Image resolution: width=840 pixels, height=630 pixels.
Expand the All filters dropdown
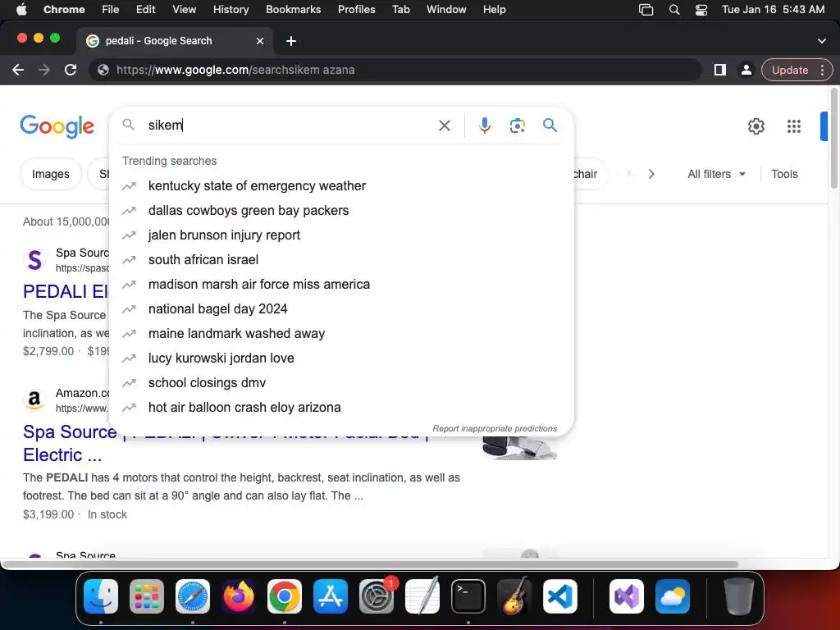(716, 174)
